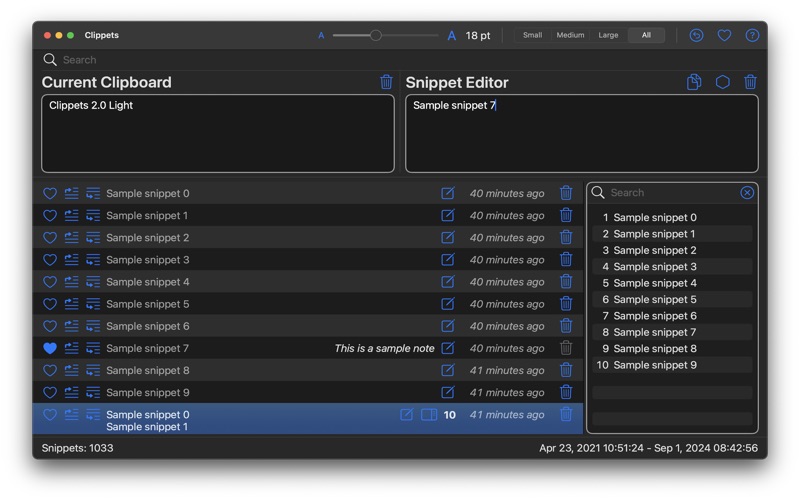
Task: Click the '41 minutes ago' of Sample snippet 8
Action: [x=507, y=370]
